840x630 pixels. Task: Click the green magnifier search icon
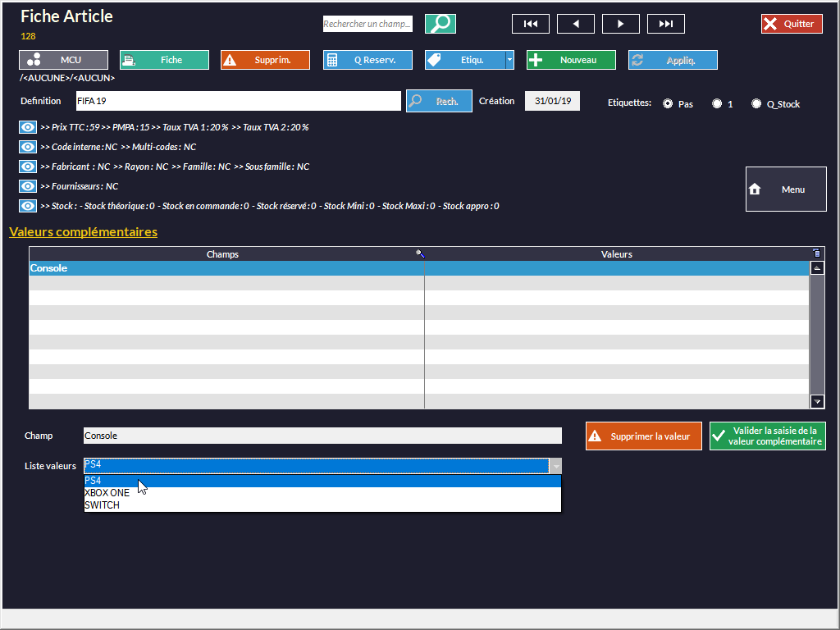(x=441, y=24)
